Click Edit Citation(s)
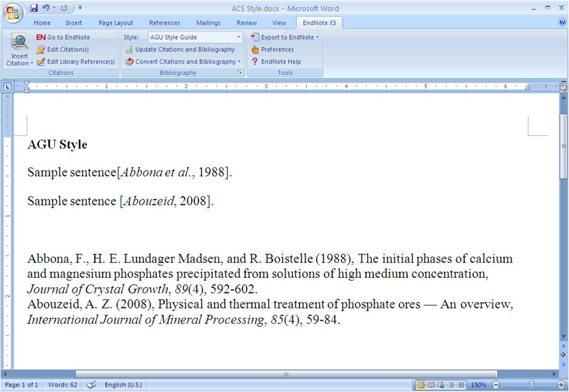Image resolution: width=569 pixels, height=392 pixels. [63, 50]
